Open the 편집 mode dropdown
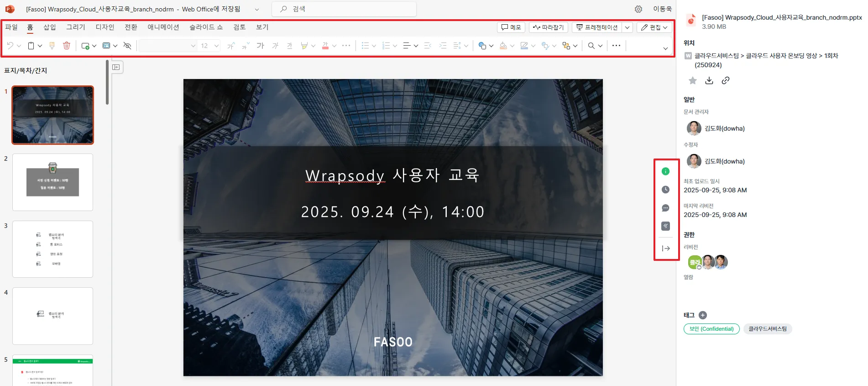Screen dimensions: 868x386 click(x=654, y=27)
